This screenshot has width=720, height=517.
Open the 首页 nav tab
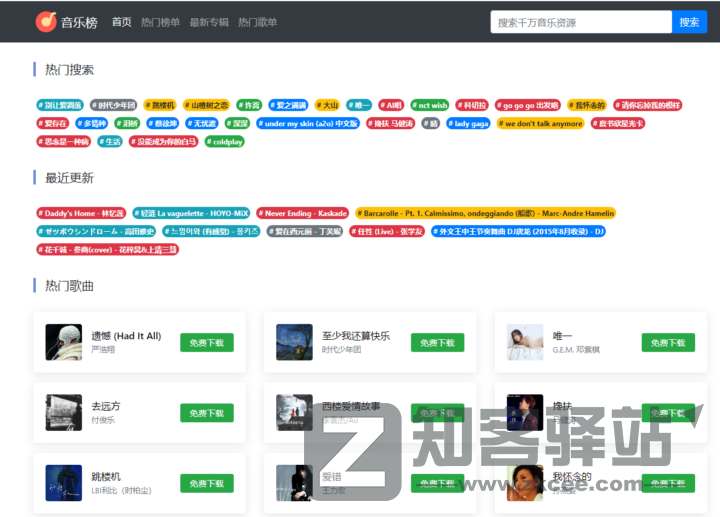[121, 22]
